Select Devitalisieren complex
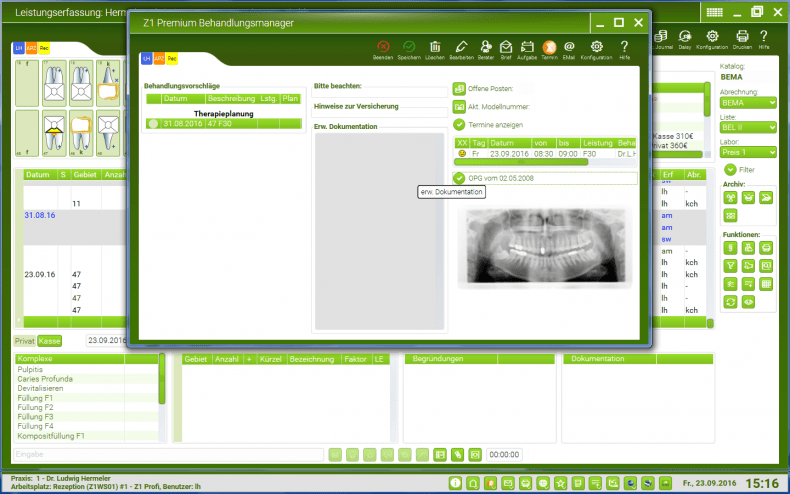Image resolution: width=790 pixels, height=494 pixels. [40, 389]
